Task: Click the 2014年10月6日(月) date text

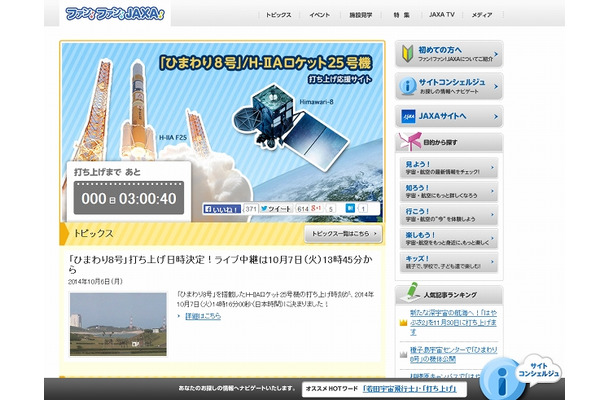Action: click(x=95, y=281)
